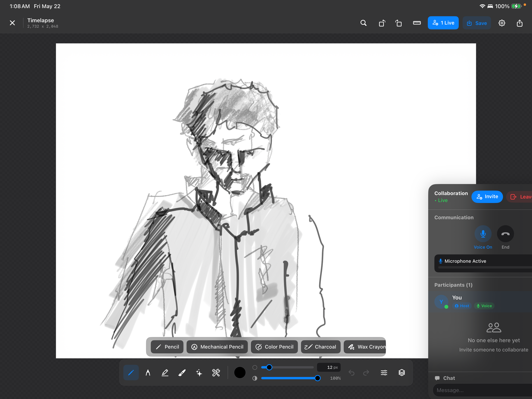
Task: Choose the Charcoal brush
Action: tap(321, 347)
